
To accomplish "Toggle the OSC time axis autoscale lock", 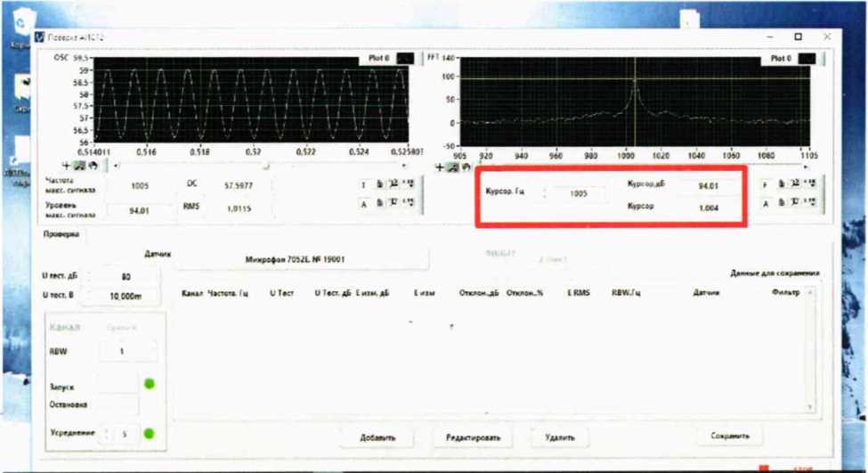I will point(378,185).
